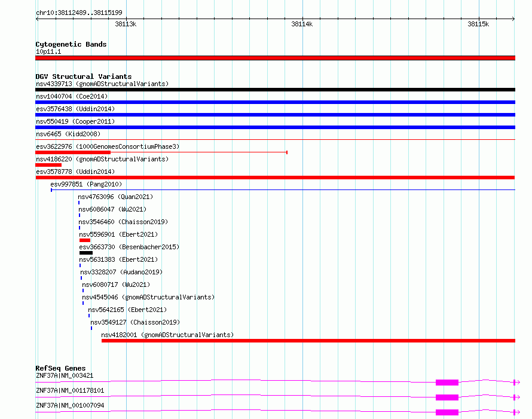The image size is (532, 419).
Task: Open variant nsv550419 (Cooper2011)
Action: [75, 121]
